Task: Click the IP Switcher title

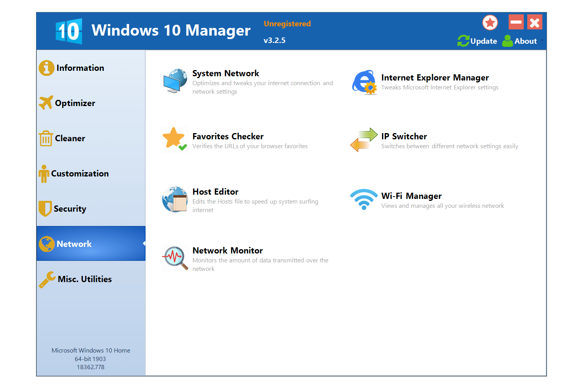Action: tap(404, 137)
